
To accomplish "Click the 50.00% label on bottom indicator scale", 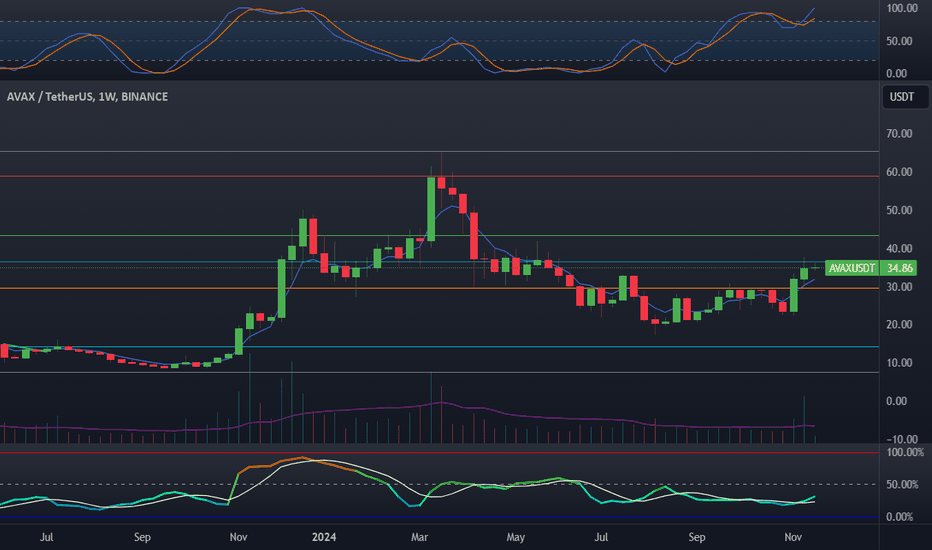I will click(x=902, y=485).
